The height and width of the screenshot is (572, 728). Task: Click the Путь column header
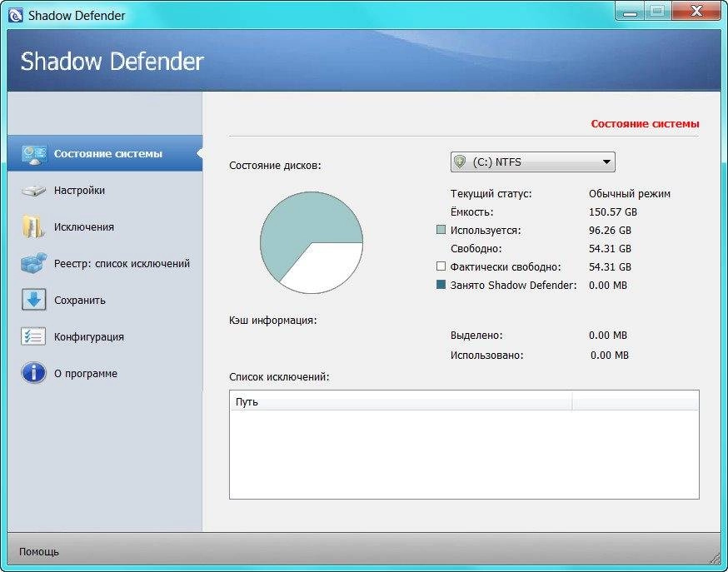(x=401, y=401)
